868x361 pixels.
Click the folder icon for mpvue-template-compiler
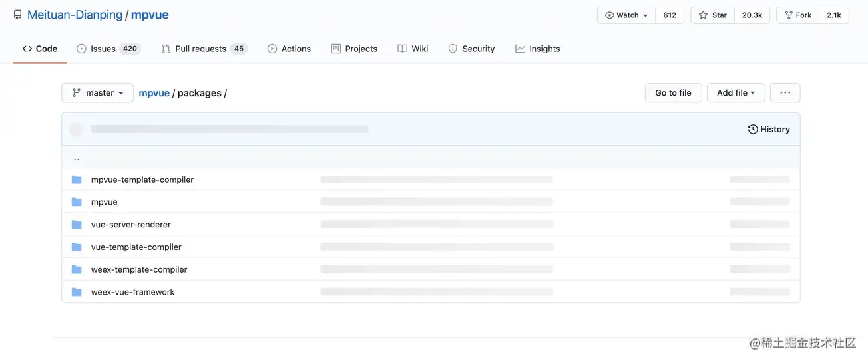pyautogui.click(x=77, y=180)
